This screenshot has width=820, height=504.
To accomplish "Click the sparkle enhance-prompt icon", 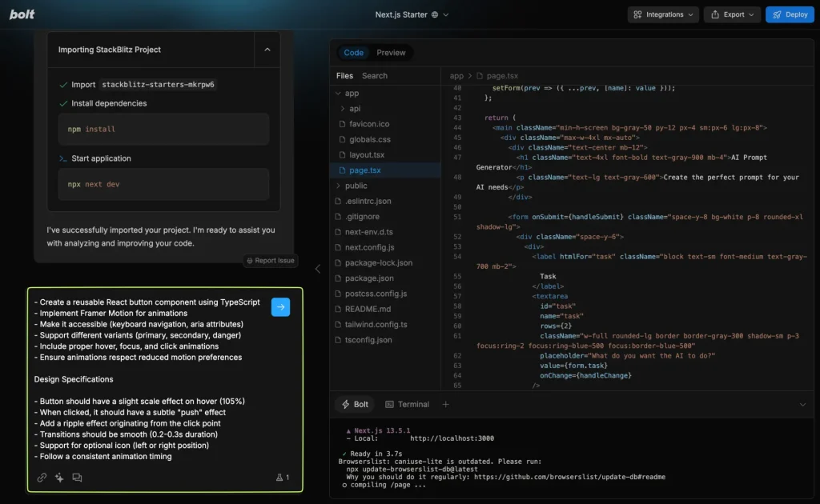I will tap(59, 478).
